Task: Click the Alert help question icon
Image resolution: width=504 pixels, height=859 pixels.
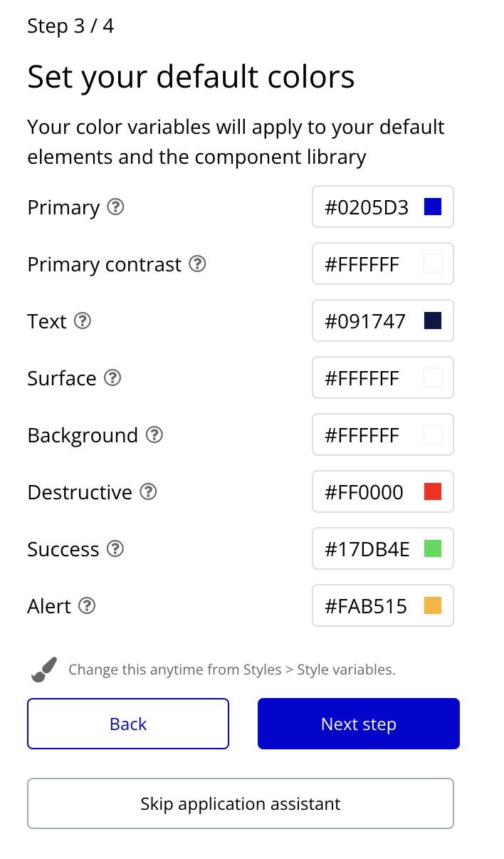Action: (87, 606)
